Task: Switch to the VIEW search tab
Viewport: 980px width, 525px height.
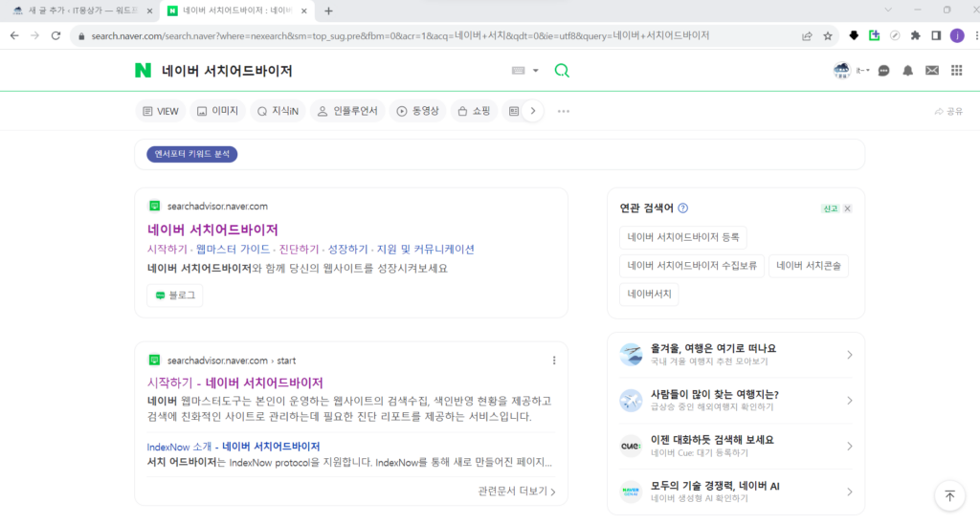Action: point(161,111)
